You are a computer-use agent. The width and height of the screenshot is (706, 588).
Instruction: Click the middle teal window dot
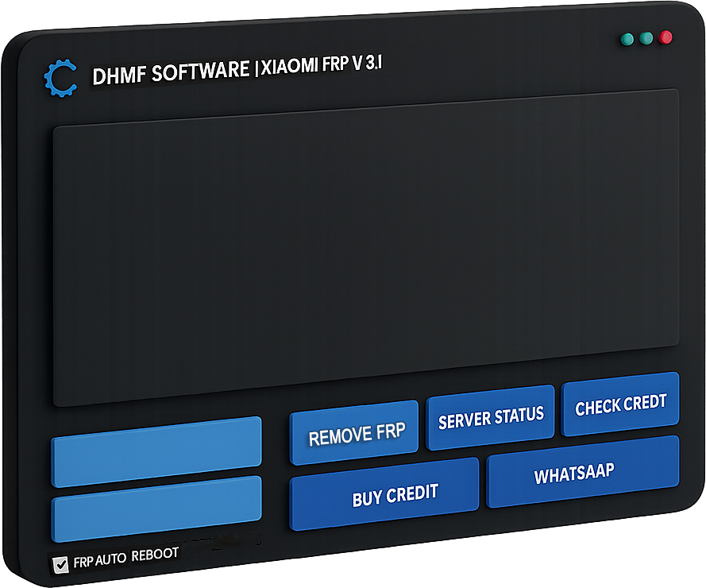[646, 37]
